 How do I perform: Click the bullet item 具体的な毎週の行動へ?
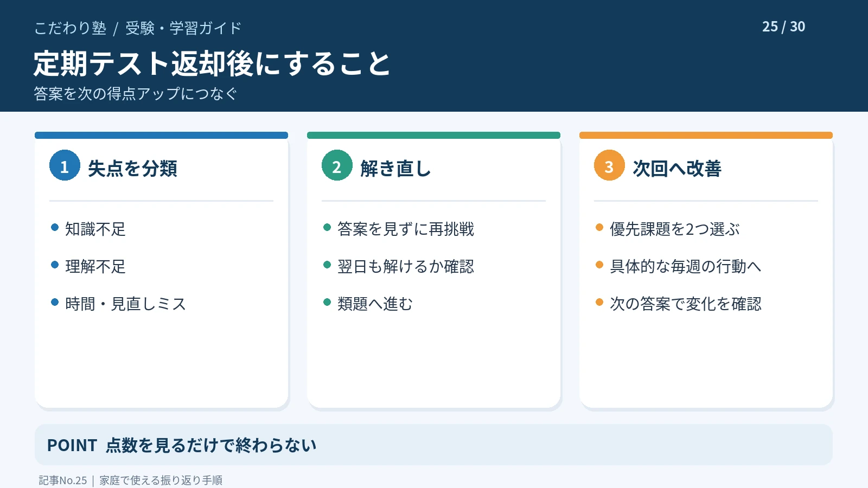(x=686, y=267)
